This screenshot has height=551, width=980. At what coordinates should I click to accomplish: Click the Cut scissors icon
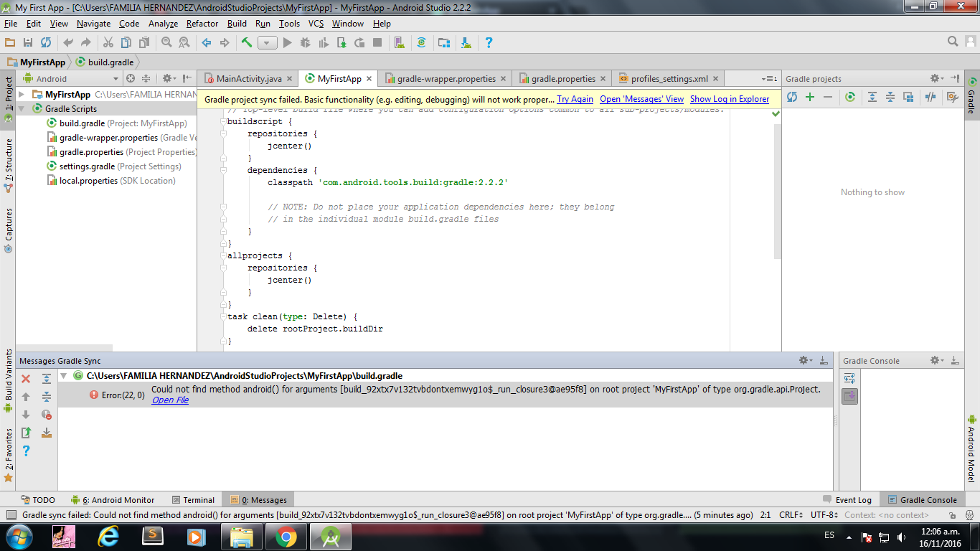[108, 43]
